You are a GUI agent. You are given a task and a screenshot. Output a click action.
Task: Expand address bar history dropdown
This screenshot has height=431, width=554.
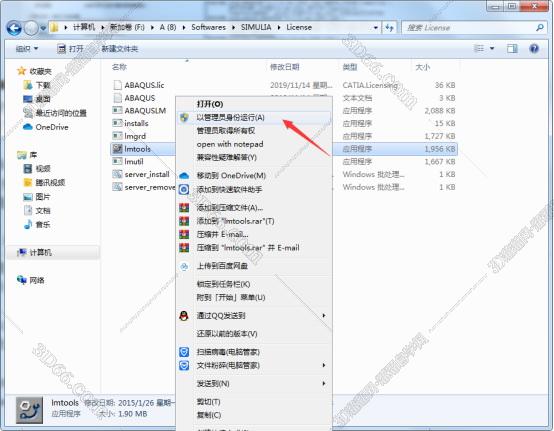376,28
